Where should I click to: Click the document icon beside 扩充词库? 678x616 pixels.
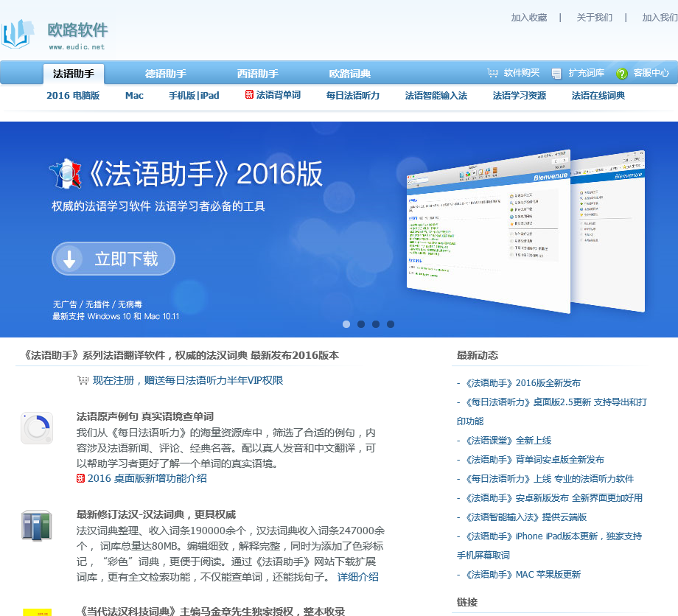click(556, 74)
